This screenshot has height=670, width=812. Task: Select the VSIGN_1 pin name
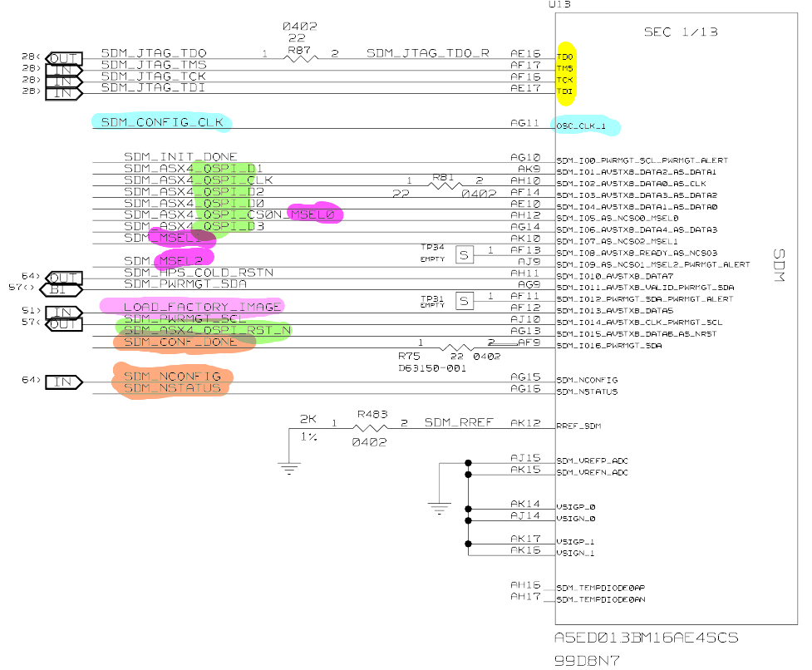tap(575, 553)
